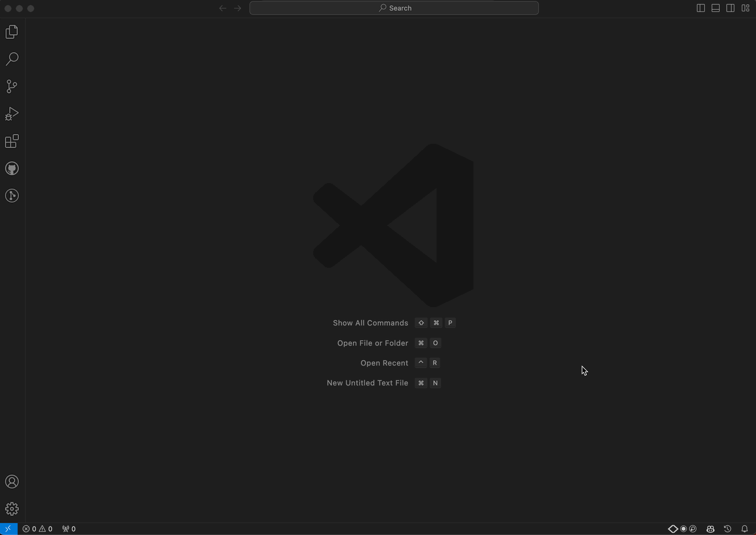Open the Accounts menu

pos(12,482)
